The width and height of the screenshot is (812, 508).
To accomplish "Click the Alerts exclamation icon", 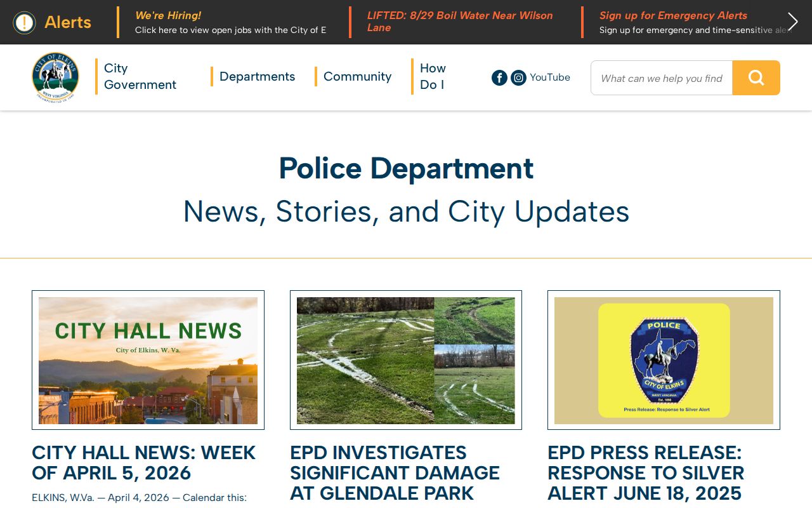I will [24, 22].
